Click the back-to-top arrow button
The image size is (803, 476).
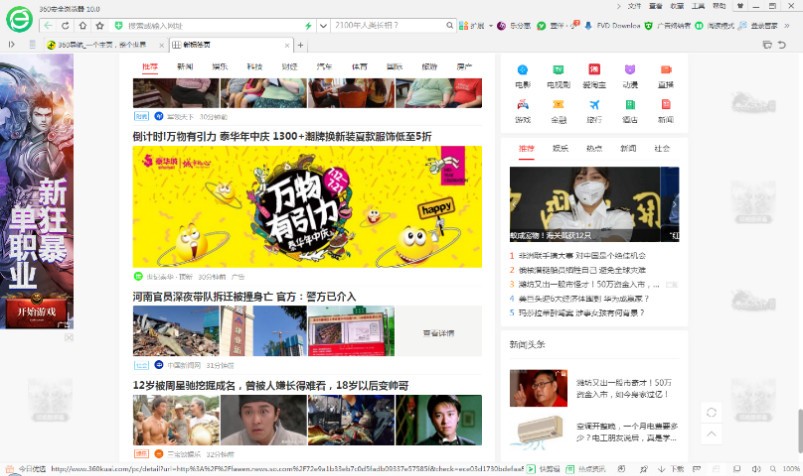[711, 434]
